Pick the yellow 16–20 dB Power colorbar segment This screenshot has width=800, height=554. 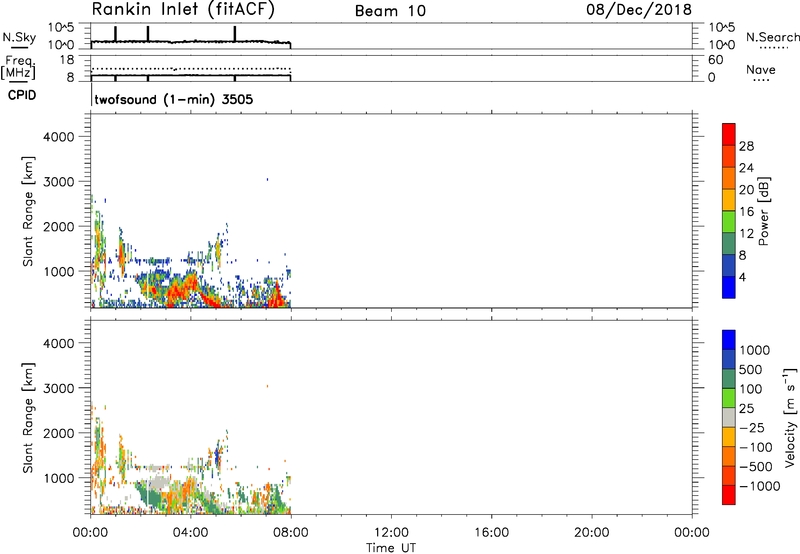tap(729, 200)
